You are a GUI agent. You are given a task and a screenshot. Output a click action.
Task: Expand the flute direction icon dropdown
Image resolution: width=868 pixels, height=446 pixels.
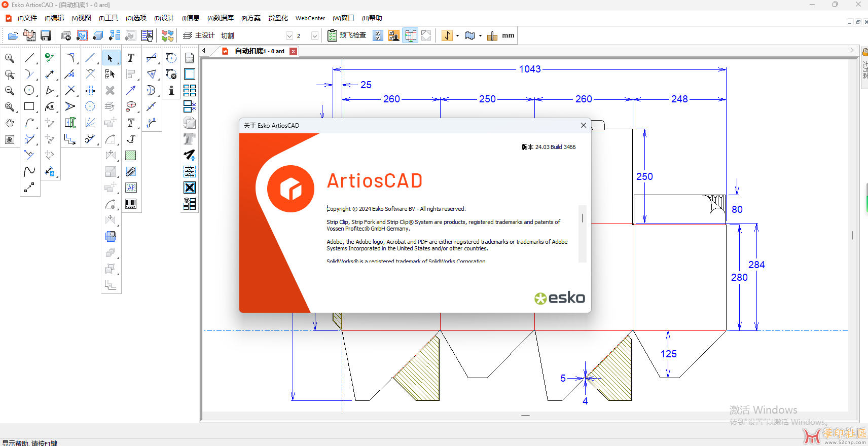coord(457,36)
